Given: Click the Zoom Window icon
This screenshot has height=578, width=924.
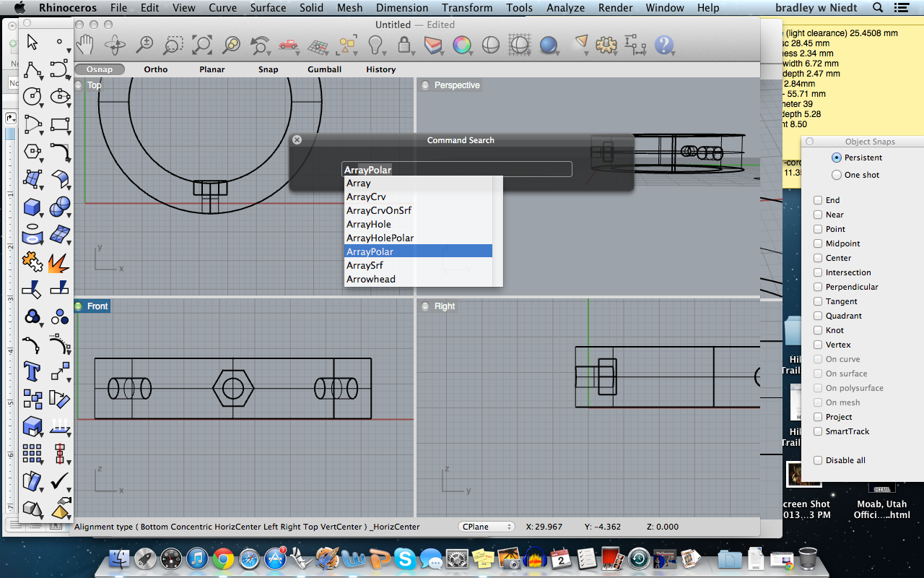Looking at the screenshot, I should coord(173,45).
